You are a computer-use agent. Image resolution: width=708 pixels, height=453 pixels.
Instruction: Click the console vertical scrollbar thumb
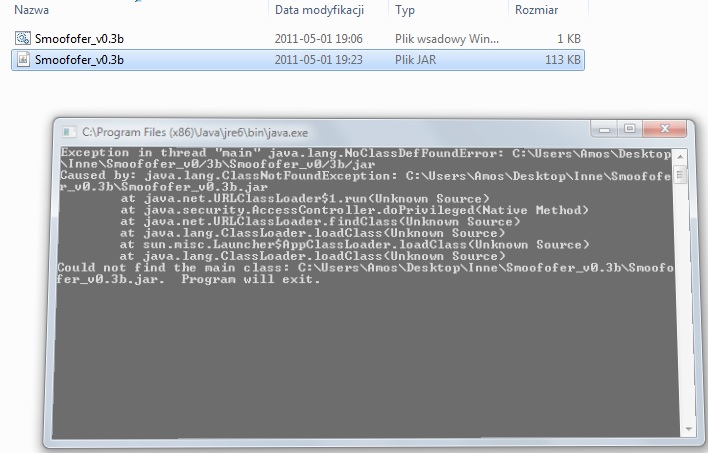(x=680, y=174)
